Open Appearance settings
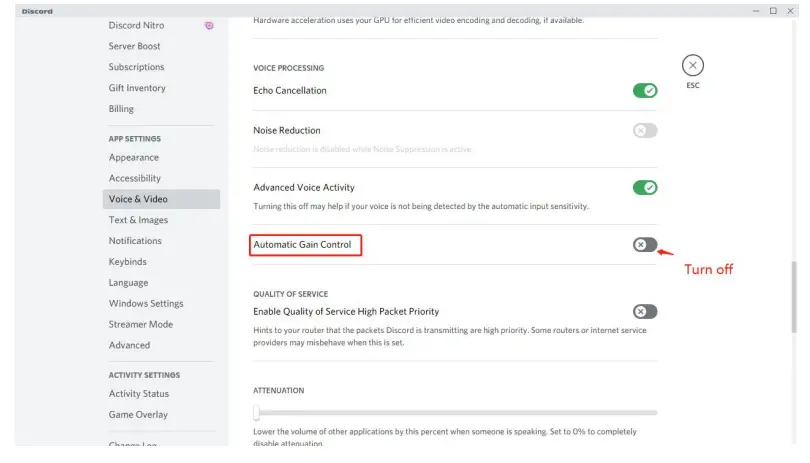The height and width of the screenshot is (463, 810). coord(134,157)
